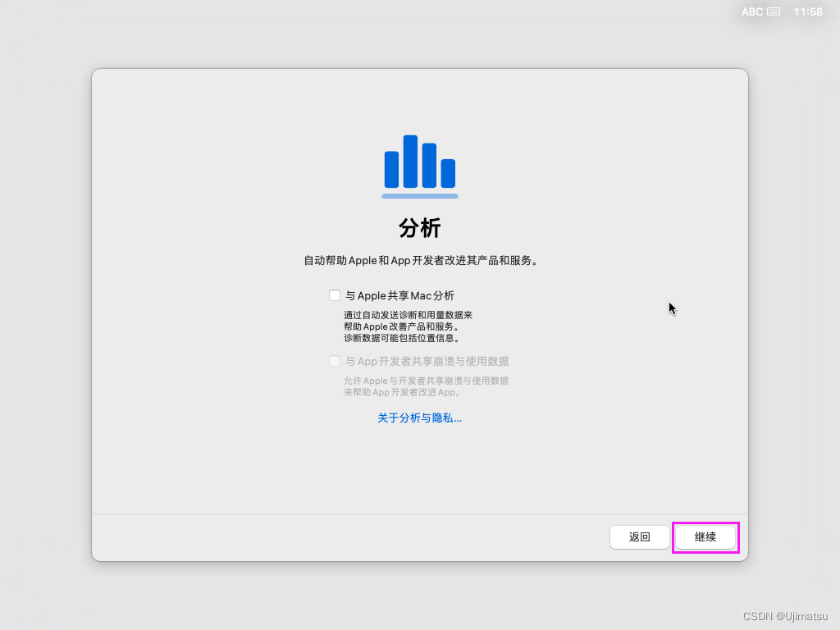Image resolution: width=840 pixels, height=630 pixels.
Task: Click text 自动帮助 Apple 和 App 开发者改进其产品和服务。
Action: point(421,260)
